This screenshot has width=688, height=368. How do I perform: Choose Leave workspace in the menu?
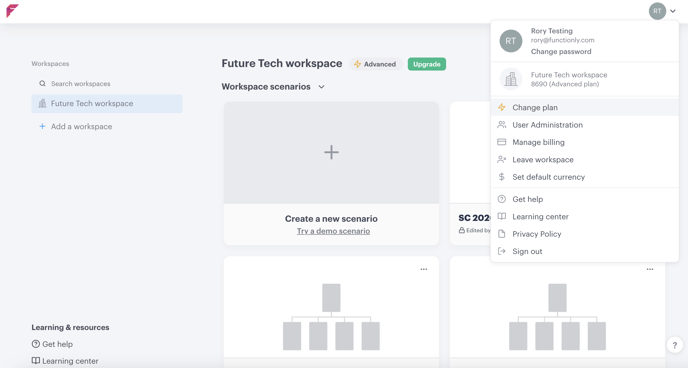point(584,160)
